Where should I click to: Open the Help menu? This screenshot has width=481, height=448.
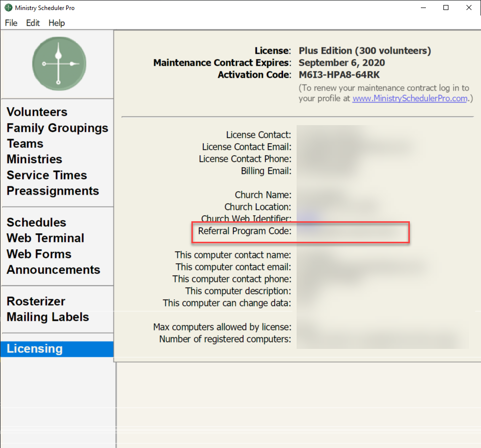[x=57, y=23]
